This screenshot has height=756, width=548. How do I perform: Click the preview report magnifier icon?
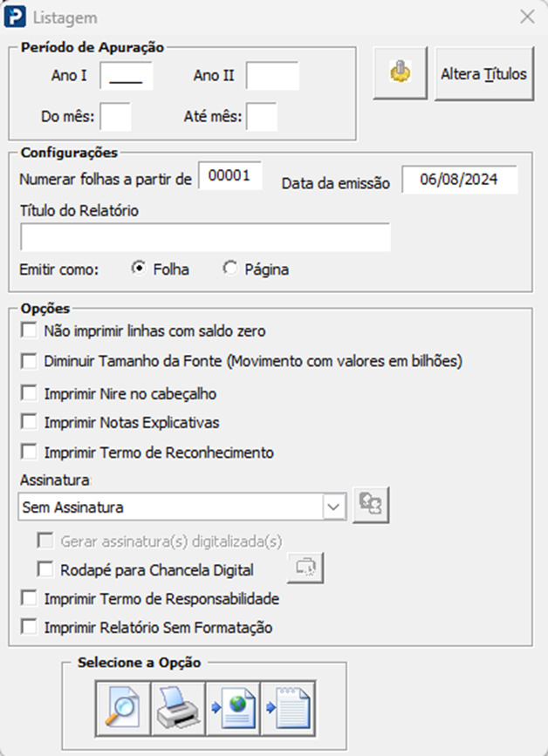tap(123, 708)
